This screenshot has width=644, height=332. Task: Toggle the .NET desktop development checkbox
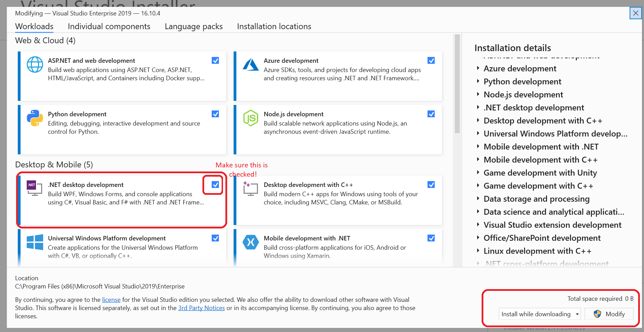(215, 185)
